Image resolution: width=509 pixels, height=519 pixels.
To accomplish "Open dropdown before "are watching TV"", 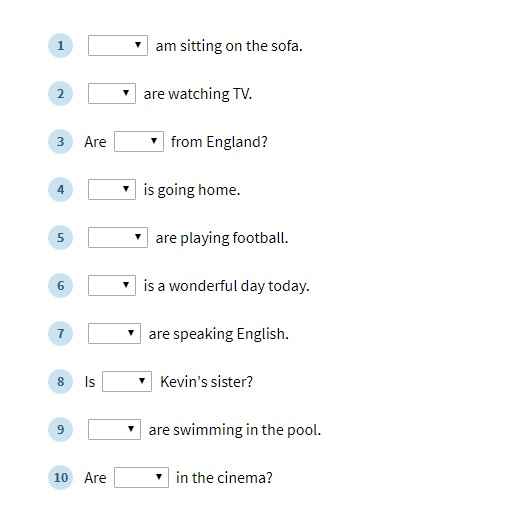I will click(112, 93).
